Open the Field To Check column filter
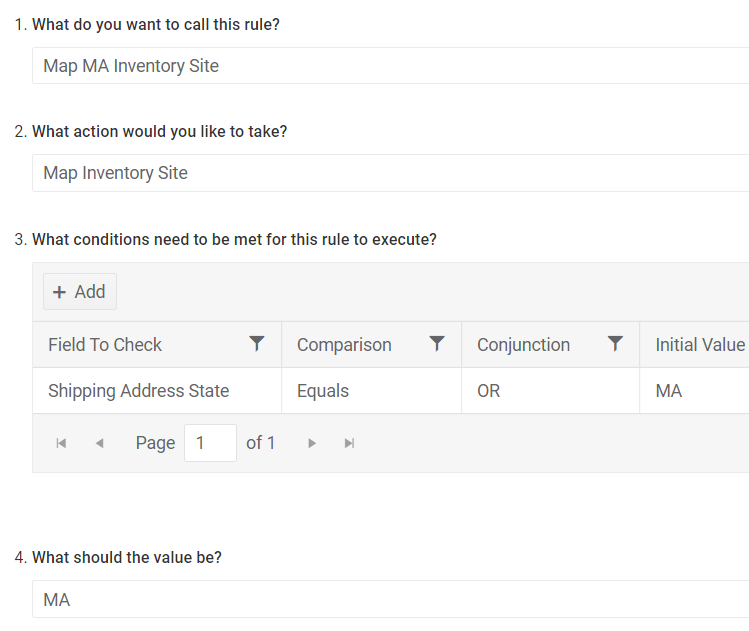749x631 pixels. (x=257, y=343)
